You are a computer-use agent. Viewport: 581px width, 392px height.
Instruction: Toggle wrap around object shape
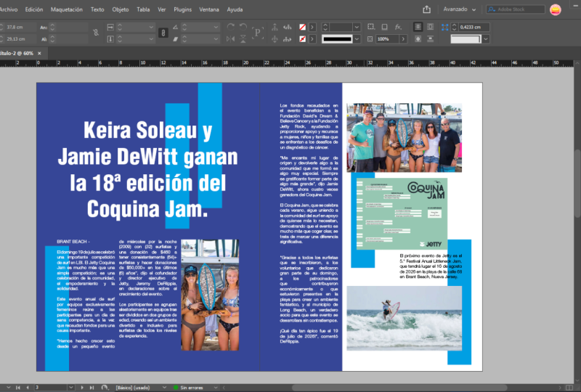coord(418,39)
